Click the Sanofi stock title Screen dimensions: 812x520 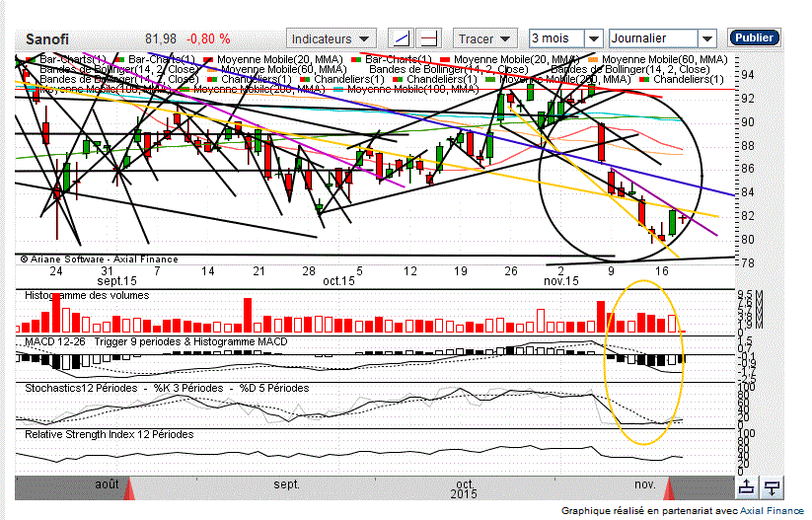47,39
